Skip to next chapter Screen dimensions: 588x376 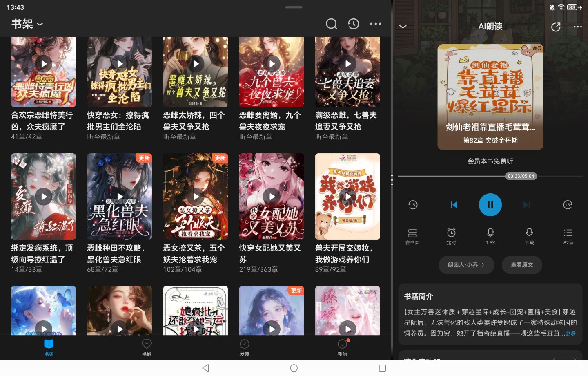click(x=527, y=205)
